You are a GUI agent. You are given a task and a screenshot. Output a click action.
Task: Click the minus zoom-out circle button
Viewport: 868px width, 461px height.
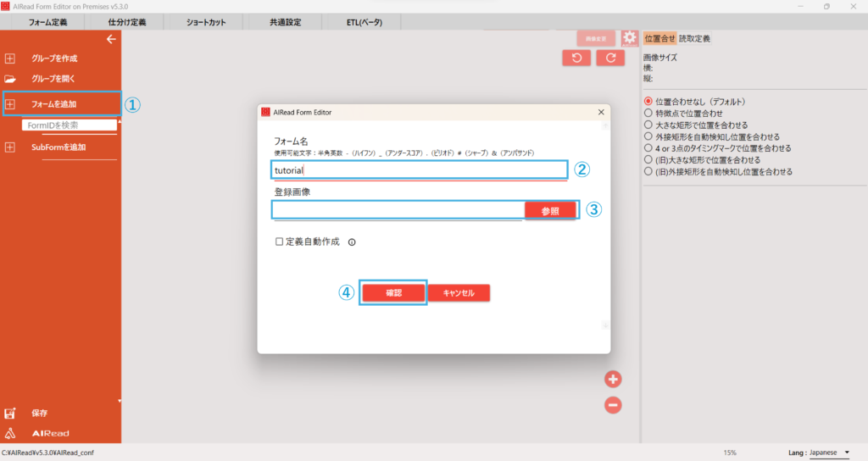click(x=613, y=405)
